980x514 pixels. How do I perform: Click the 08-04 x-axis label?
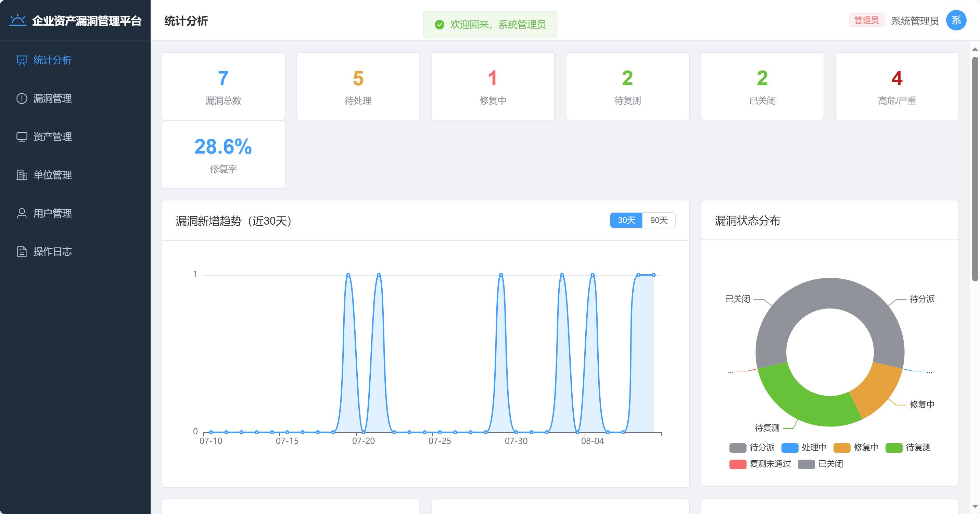592,441
